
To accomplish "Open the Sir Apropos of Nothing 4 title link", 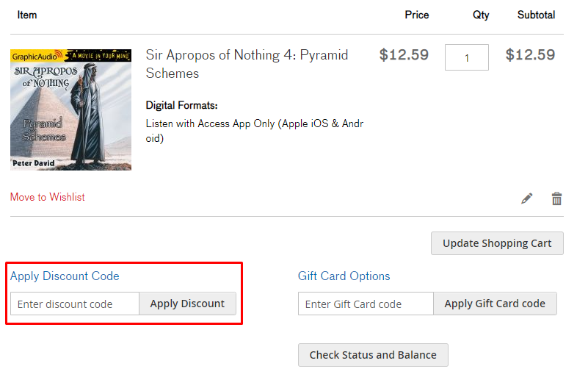I will [247, 64].
